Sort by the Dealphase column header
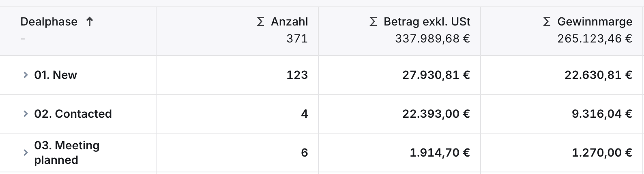Viewport: 644px width, 174px height. coord(49,21)
